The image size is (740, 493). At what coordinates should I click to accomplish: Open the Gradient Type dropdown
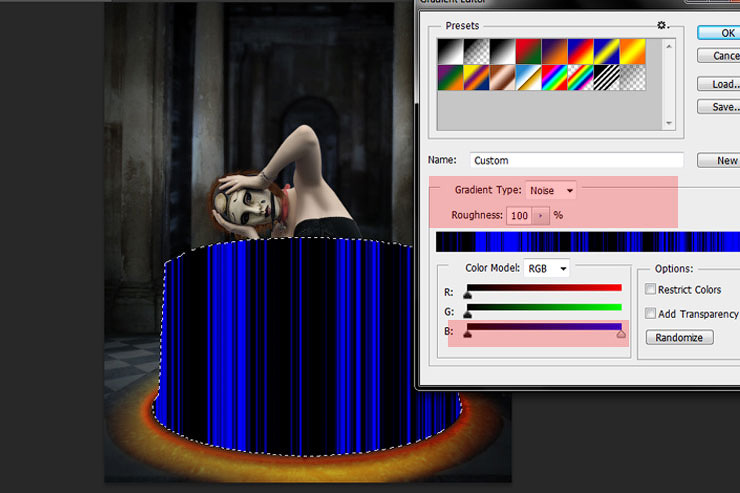click(552, 190)
